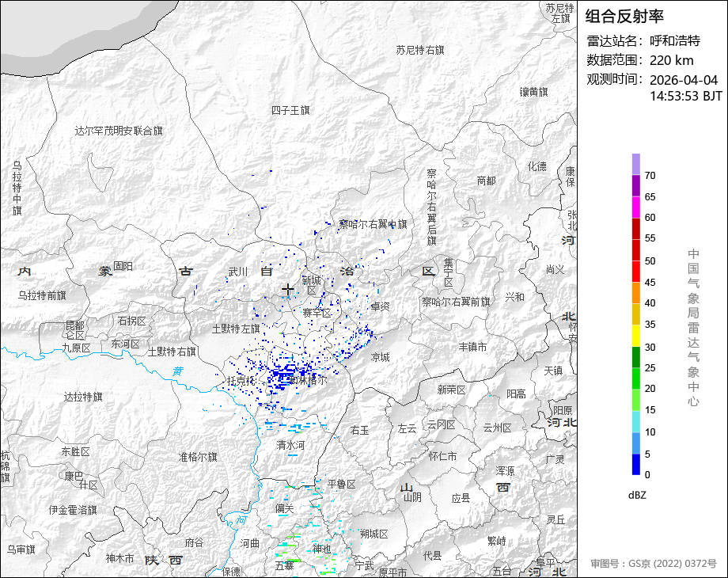
Task: Click the data range value 220 km
Action: tap(671, 60)
